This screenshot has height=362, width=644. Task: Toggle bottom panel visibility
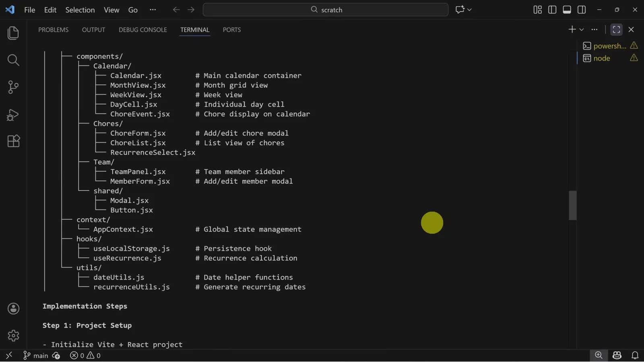[x=567, y=10]
